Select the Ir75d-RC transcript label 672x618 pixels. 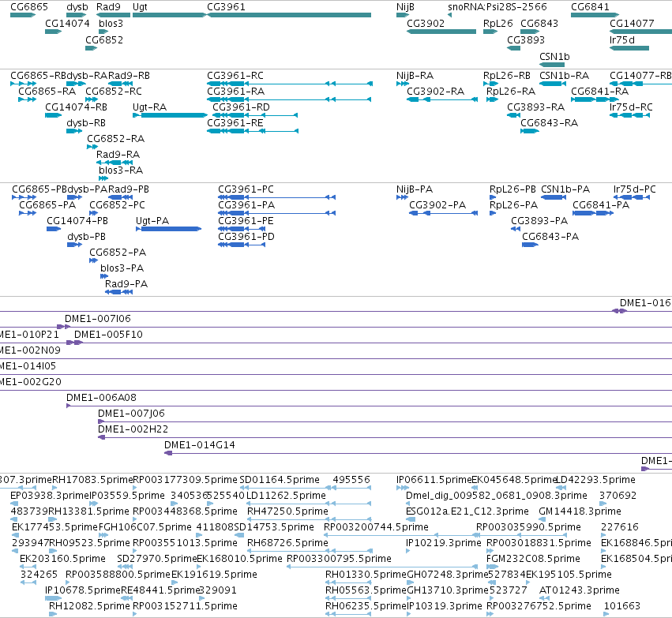631,107
